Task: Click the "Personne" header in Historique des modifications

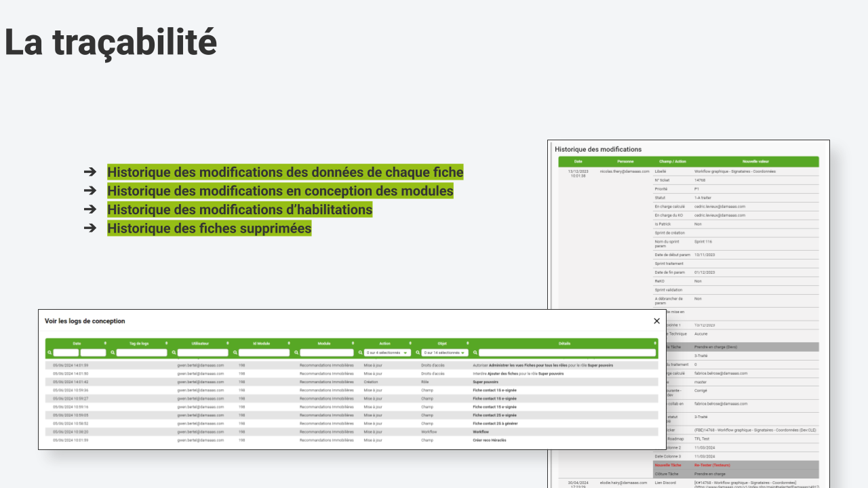Action: point(625,161)
